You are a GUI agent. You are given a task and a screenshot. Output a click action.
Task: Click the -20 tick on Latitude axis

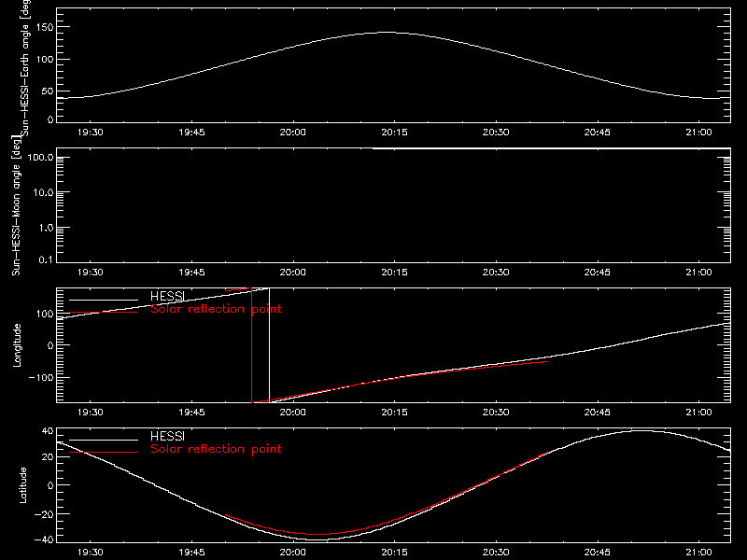[44, 514]
